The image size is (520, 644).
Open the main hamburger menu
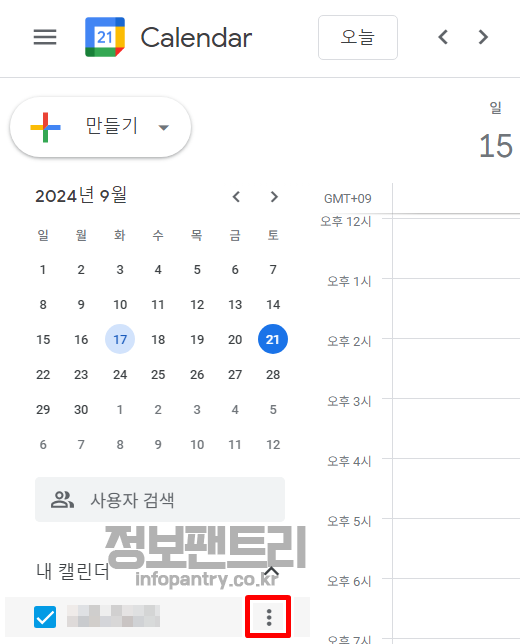click(45, 37)
